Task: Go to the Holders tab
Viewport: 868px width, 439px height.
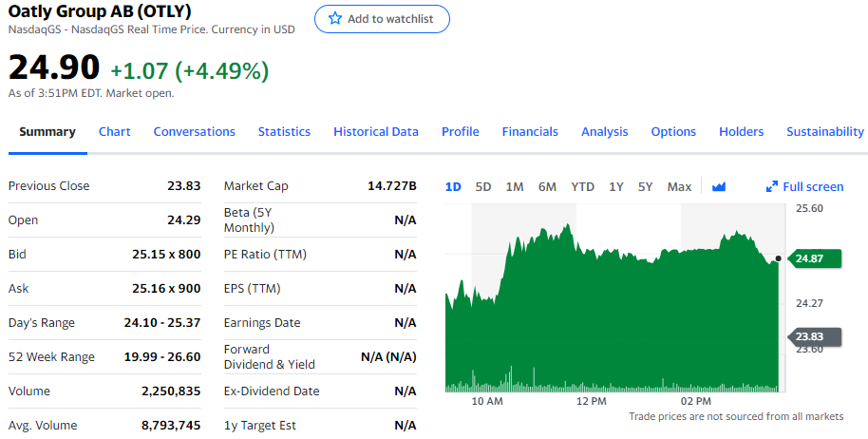Action: tap(742, 132)
